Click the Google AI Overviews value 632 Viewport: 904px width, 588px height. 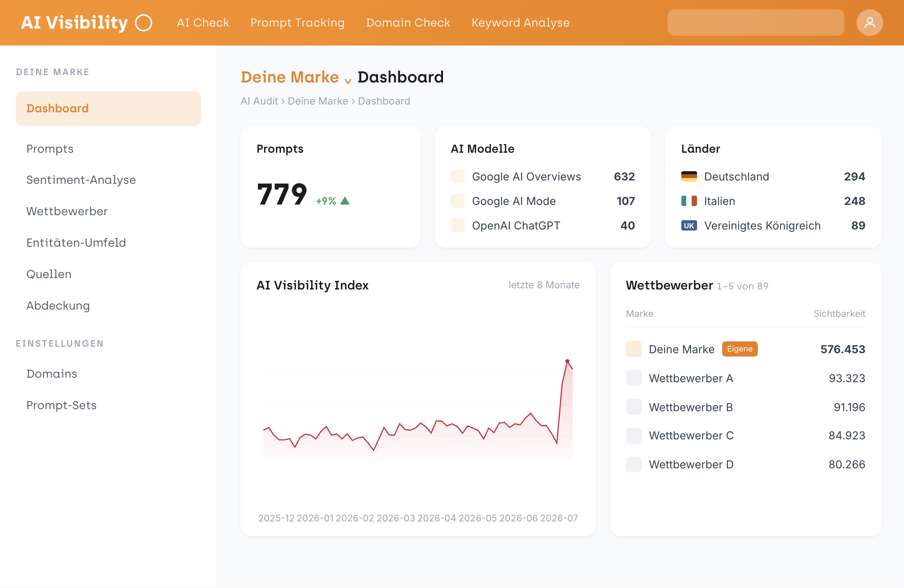point(624,176)
